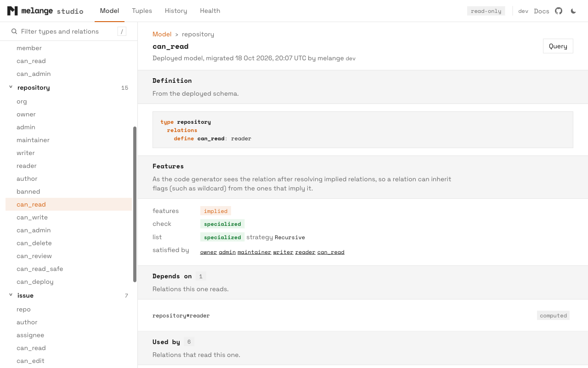Select the member relation in the sidebar

(69, 48)
